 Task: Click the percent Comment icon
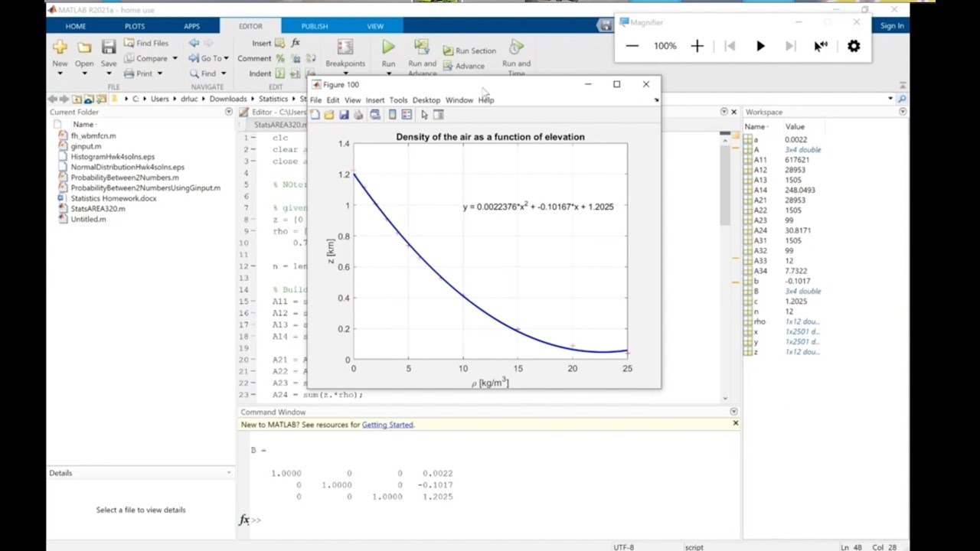tap(280, 58)
